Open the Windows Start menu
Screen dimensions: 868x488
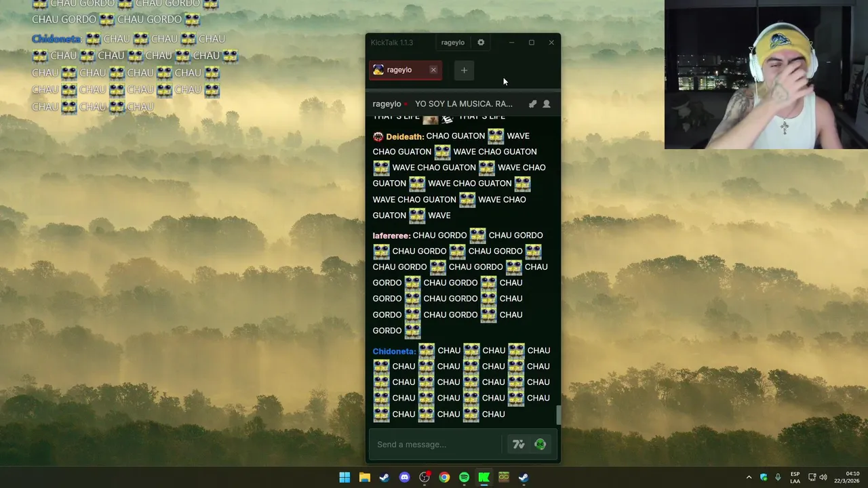pos(344,477)
